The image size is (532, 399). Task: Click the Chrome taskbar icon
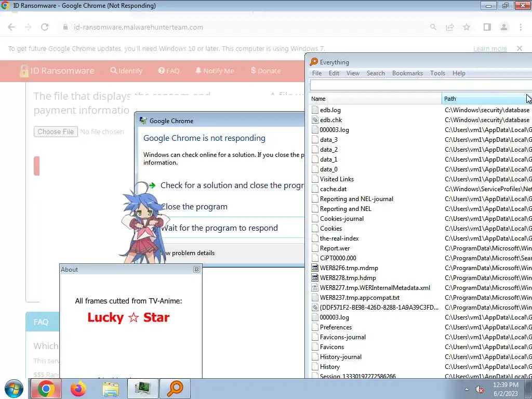(x=46, y=389)
